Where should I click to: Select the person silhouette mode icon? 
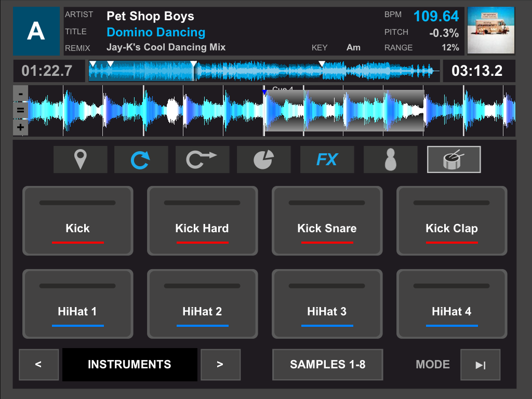coord(390,159)
